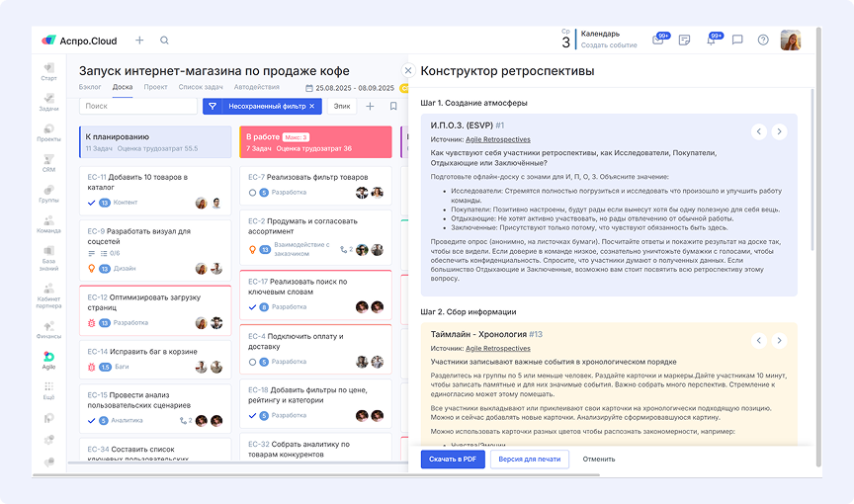Open the notes icon in top bar
This screenshot has width=854, height=504.
pyautogui.click(x=684, y=41)
